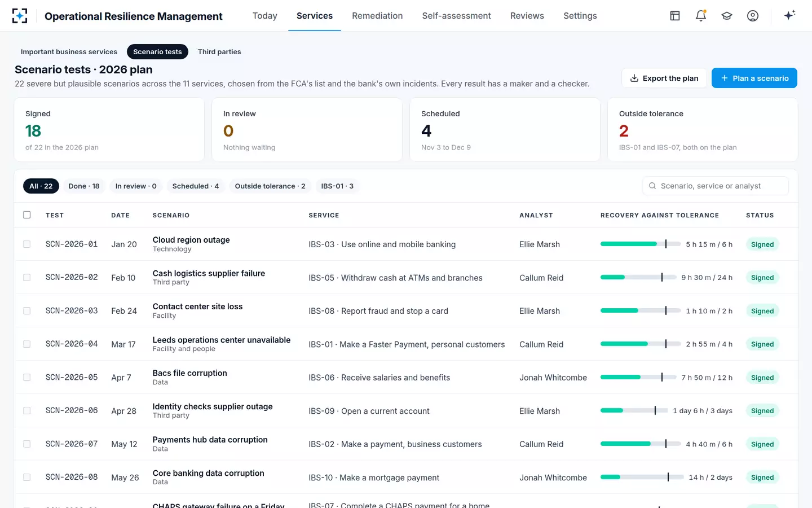This screenshot has height=508, width=812.
Task: Click test ID SCN-2026-04
Action: tap(72, 344)
